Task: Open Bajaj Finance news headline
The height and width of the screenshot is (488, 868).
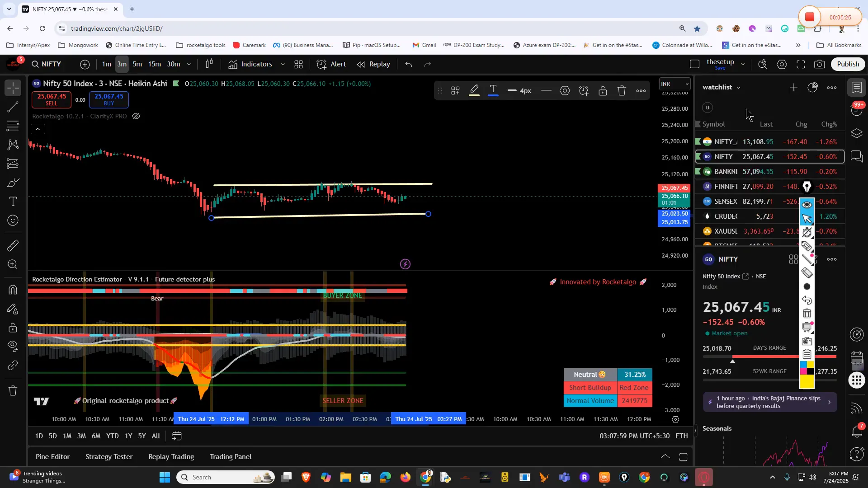Action: 770,402
